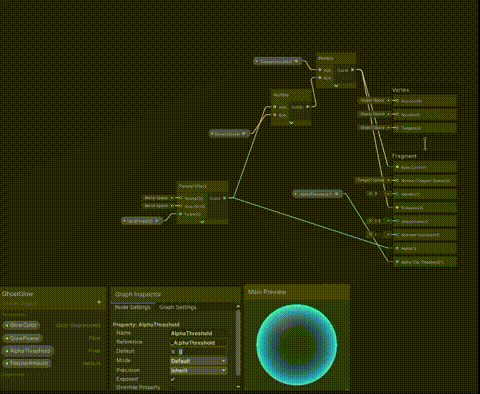Select the lower Multiply node title
The image size is (480, 394).
tap(281, 95)
